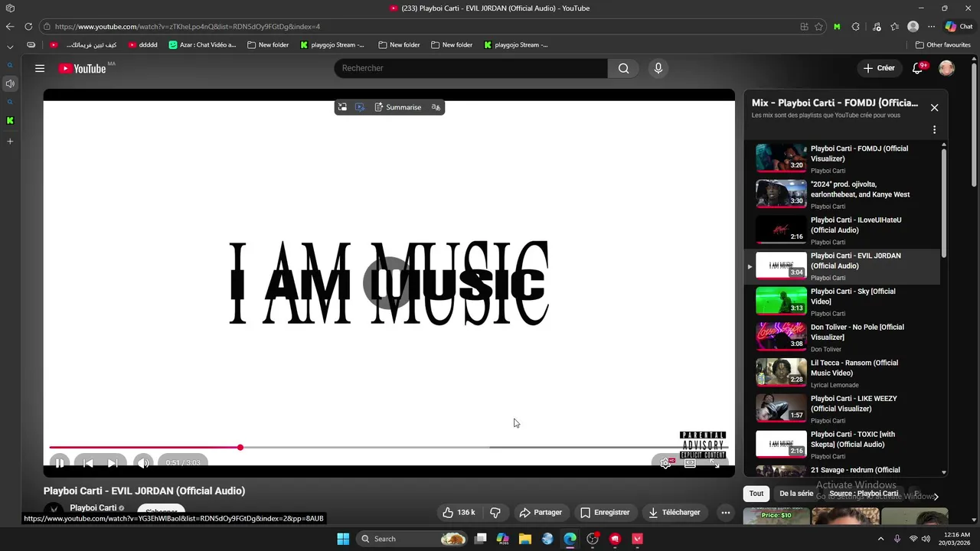Open File Explorer from the taskbar
980x551 pixels.
524,539
